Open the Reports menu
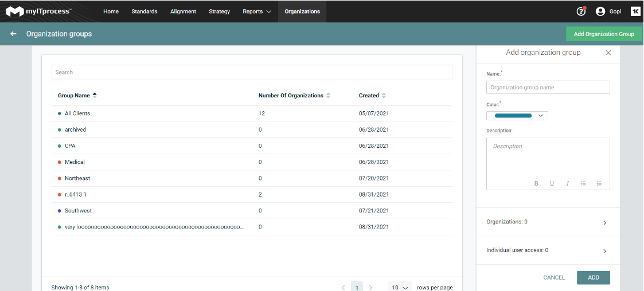Image resolution: width=644 pixels, height=291 pixels. (x=256, y=11)
